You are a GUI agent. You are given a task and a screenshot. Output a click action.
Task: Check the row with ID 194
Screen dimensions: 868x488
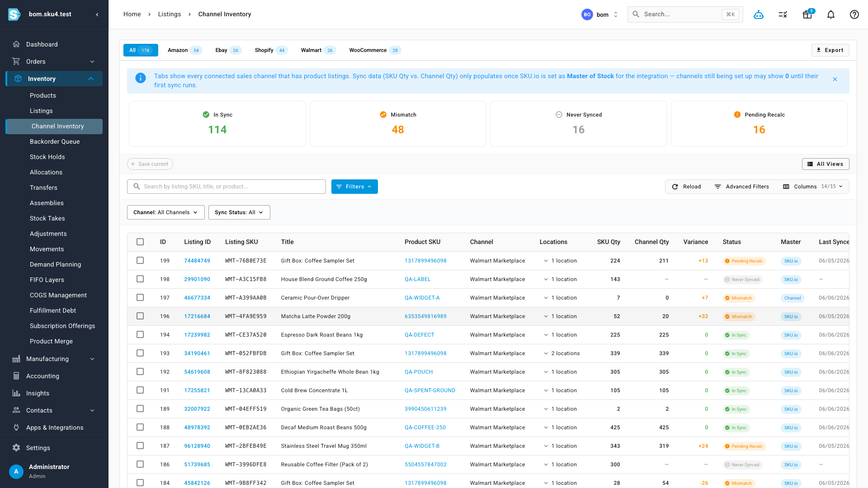click(140, 335)
